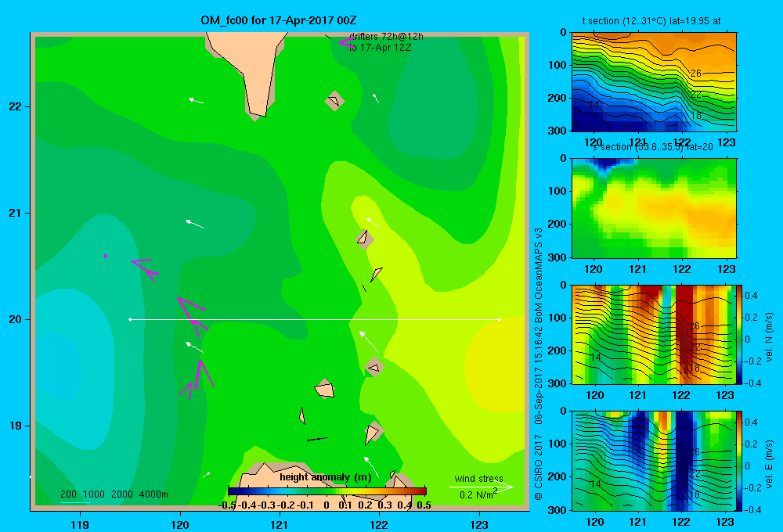Click the "26" isotherm label in the temperature section
This screenshot has height=532, width=783.
point(695,74)
